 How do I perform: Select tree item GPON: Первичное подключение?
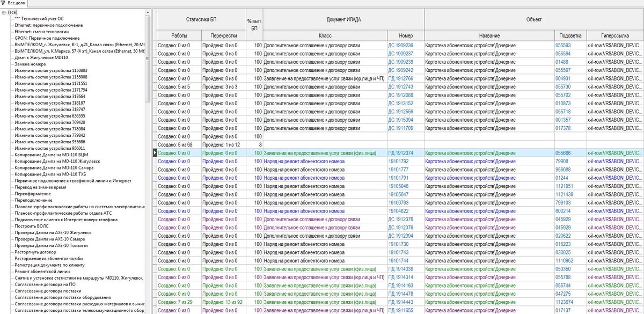click(x=47, y=38)
